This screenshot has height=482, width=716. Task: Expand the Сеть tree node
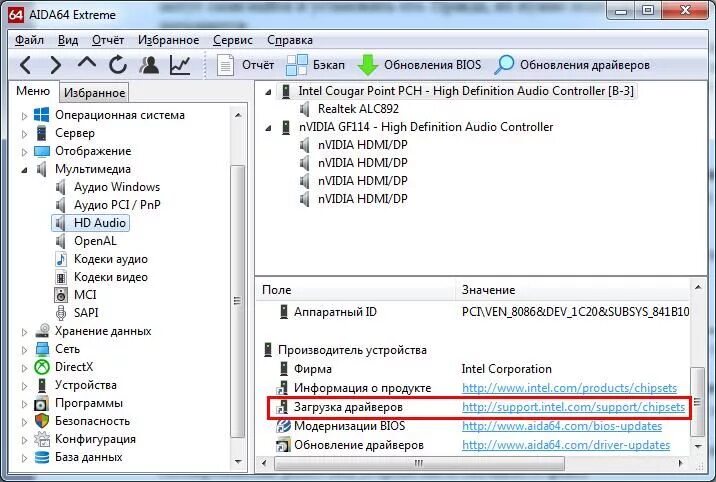[24, 350]
